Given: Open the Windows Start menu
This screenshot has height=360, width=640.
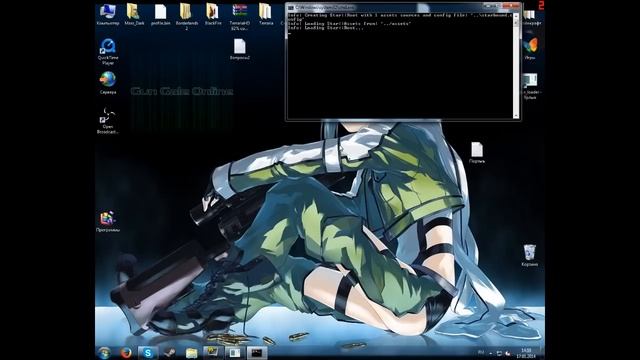Looking at the screenshot, I should click(104, 352).
